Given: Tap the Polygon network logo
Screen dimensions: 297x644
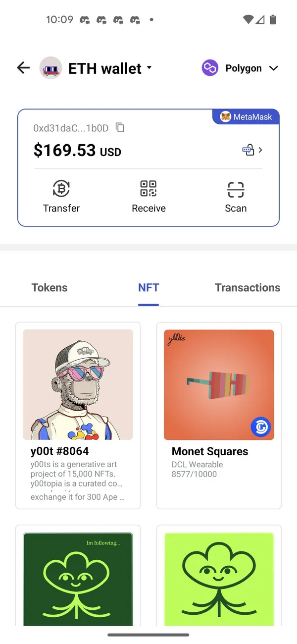Looking at the screenshot, I should [210, 68].
